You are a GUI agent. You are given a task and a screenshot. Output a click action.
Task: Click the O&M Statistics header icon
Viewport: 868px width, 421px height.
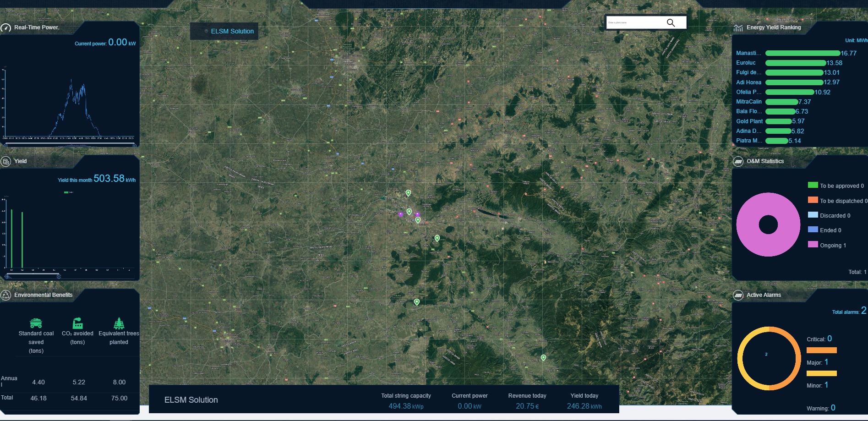[738, 162]
